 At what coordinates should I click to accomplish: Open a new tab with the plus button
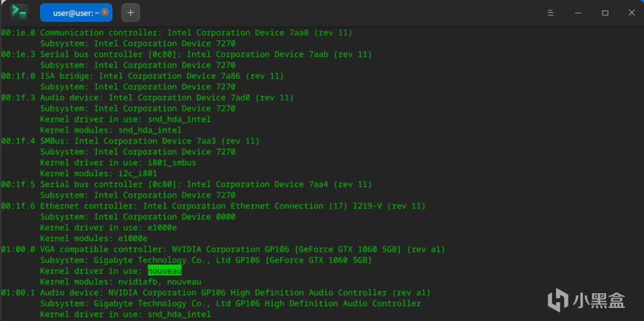(131, 13)
